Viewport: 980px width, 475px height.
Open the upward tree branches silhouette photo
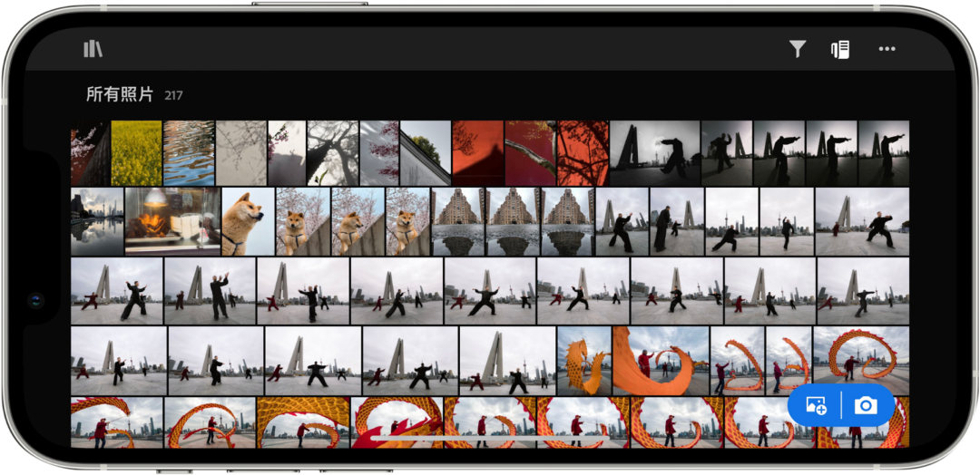[332, 153]
